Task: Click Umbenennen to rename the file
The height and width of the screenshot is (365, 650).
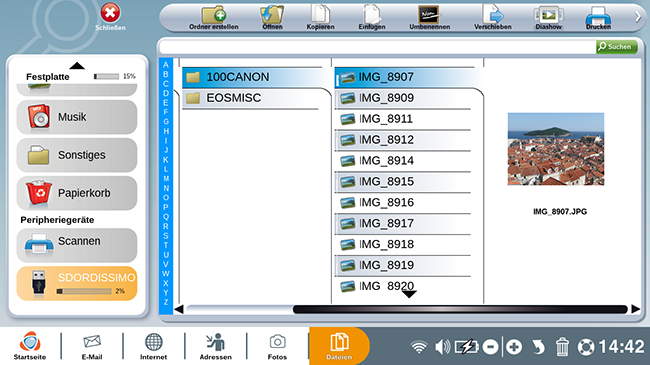Action: 429,18
